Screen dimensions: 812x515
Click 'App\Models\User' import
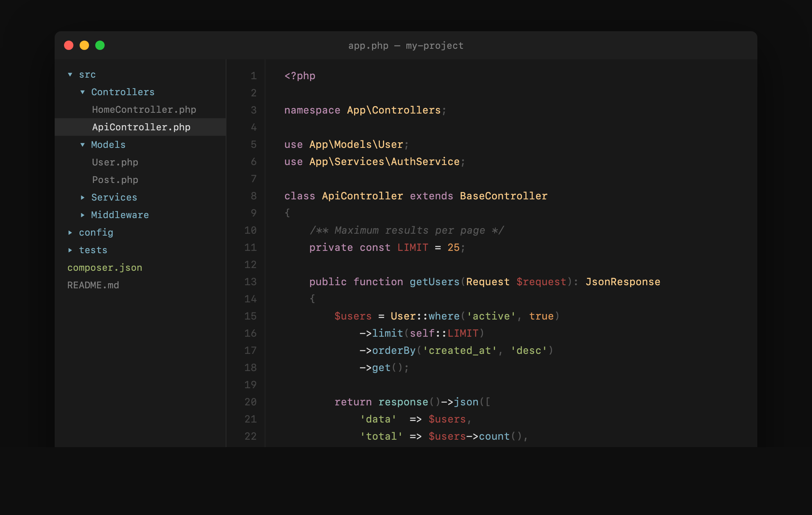(356, 144)
